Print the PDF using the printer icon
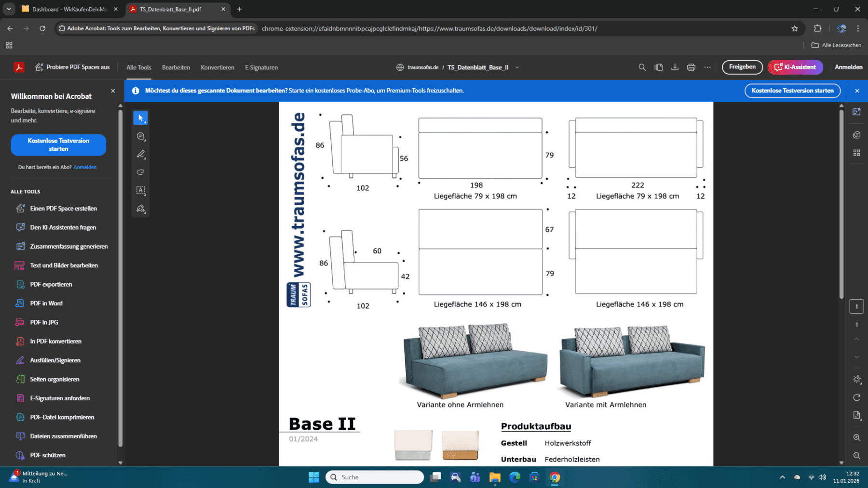The width and height of the screenshot is (868, 488). (x=691, y=67)
